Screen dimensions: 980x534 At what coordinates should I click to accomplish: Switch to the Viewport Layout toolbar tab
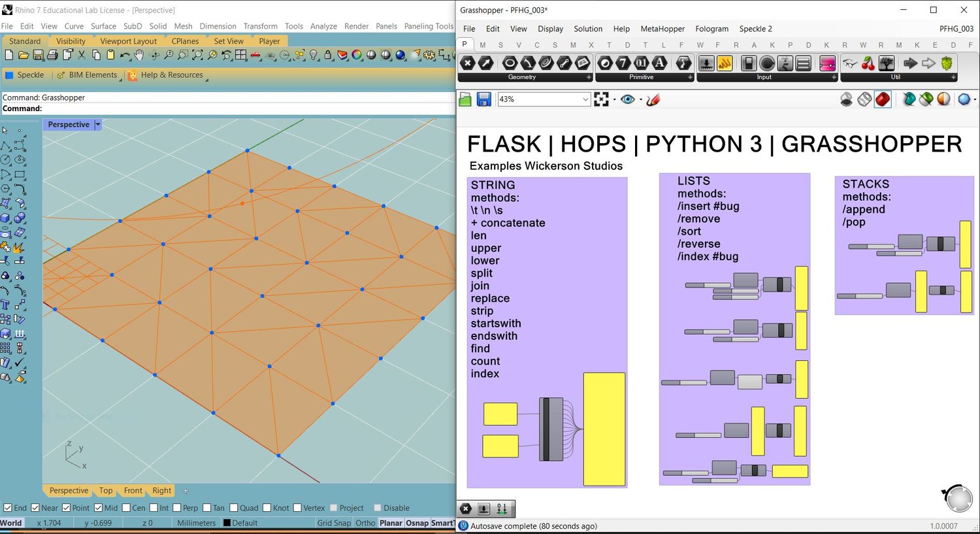click(x=128, y=41)
